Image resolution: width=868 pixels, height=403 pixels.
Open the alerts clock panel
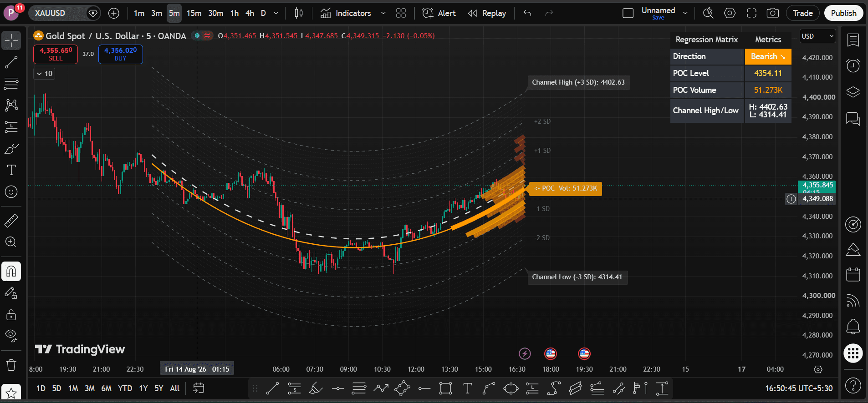[x=853, y=66]
